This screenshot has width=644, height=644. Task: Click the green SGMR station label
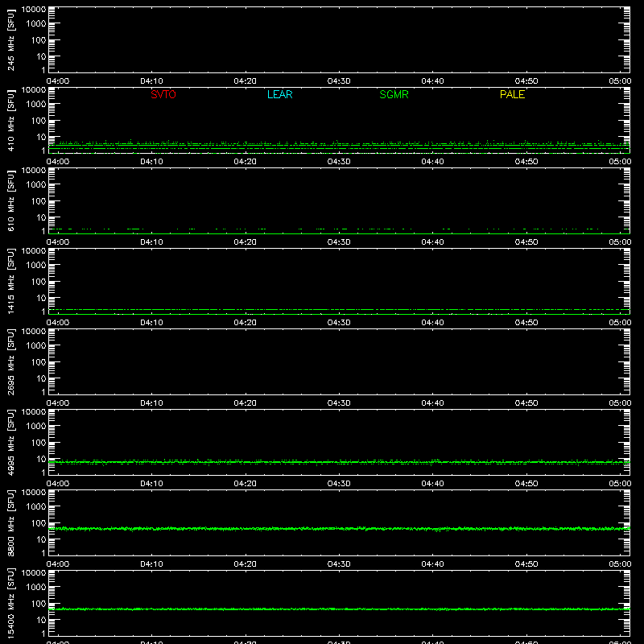[x=394, y=94]
